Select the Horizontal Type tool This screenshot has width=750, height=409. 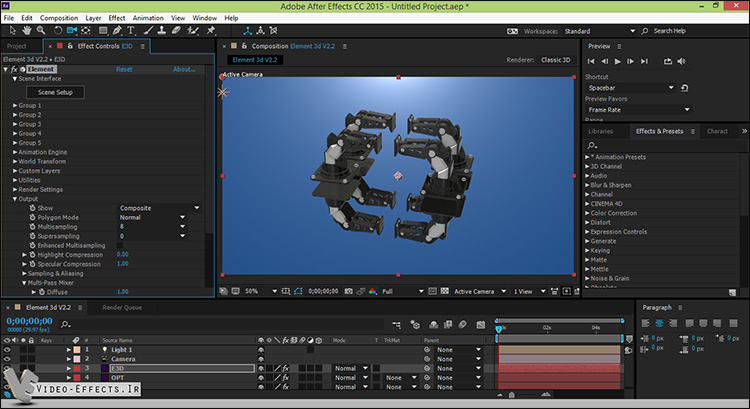[x=131, y=31]
